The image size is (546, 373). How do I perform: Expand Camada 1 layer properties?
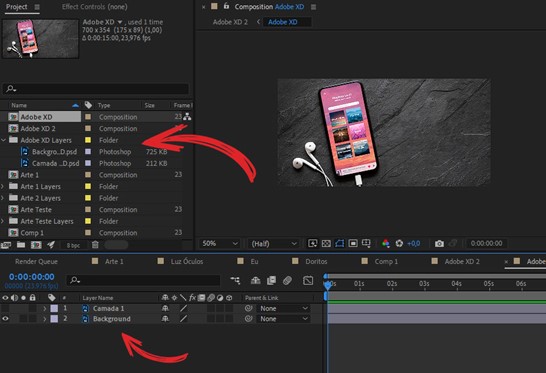click(x=45, y=308)
